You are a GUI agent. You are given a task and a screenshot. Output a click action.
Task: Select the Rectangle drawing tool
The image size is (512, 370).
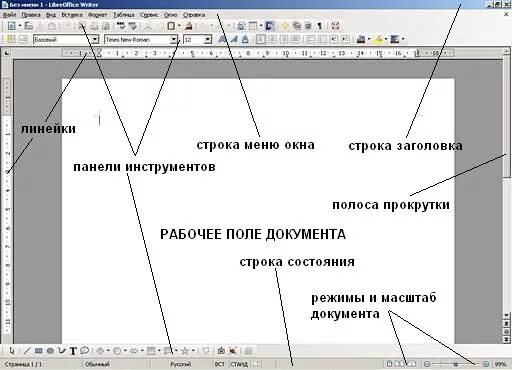(39, 351)
